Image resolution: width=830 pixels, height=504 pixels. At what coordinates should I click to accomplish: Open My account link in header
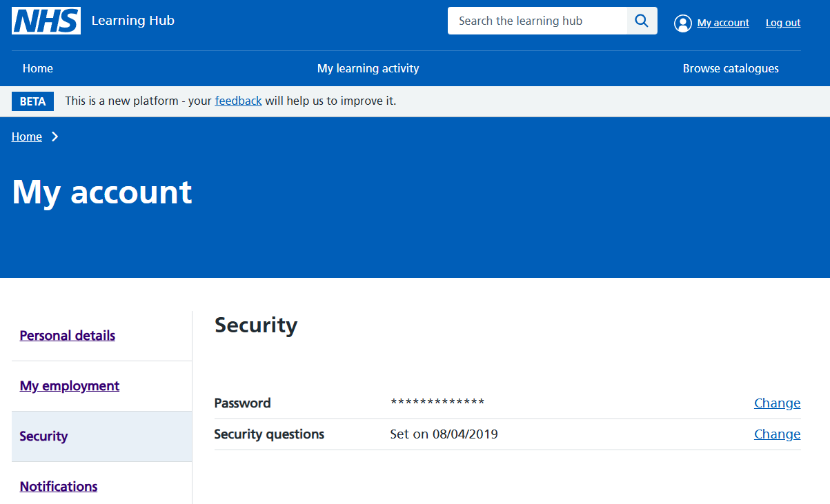[722, 23]
